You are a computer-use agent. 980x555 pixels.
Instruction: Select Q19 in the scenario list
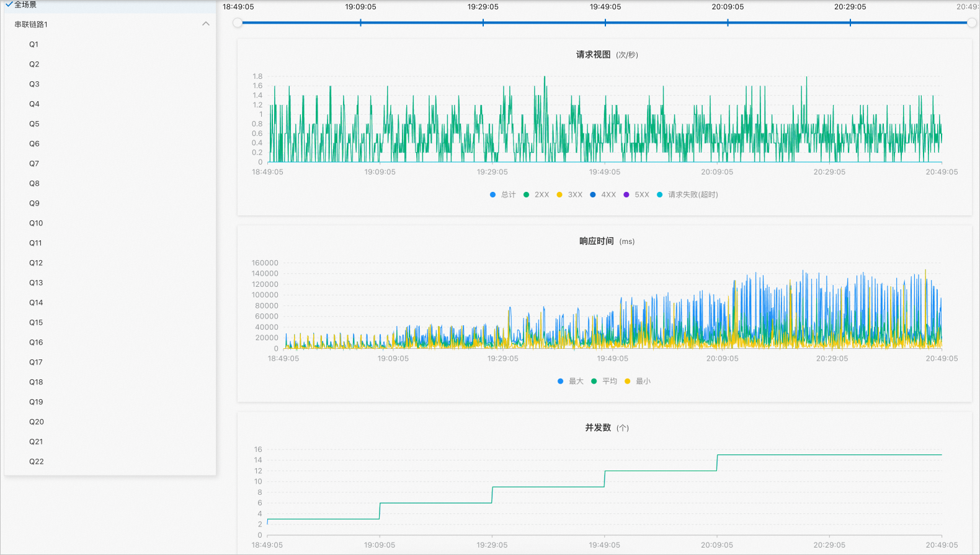110,402
